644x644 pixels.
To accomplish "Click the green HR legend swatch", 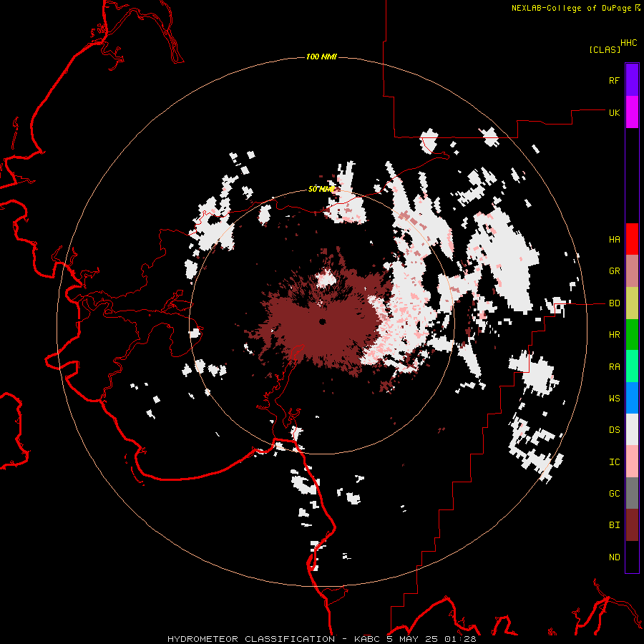I will click(x=632, y=335).
